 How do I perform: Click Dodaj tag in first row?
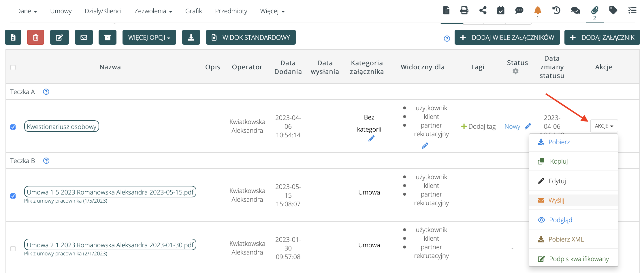pyautogui.click(x=479, y=126)
